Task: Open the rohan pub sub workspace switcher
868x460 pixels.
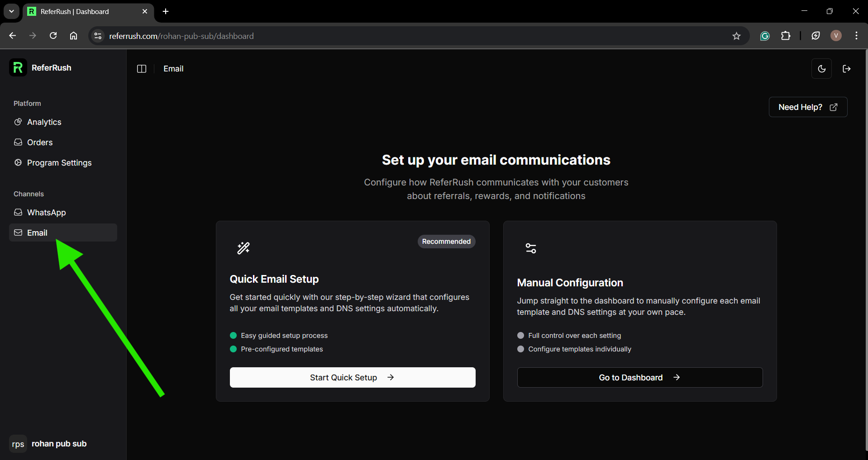Action: (x=63, y=444)
